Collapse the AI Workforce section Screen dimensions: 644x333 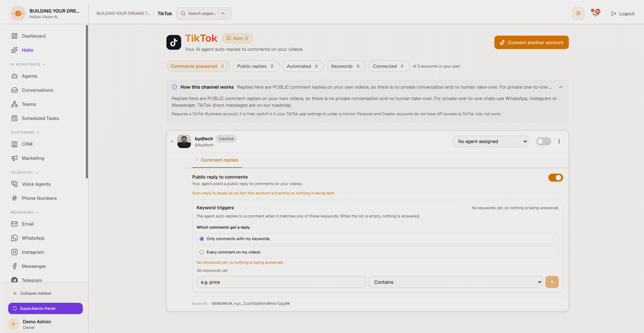click(28, 64)
